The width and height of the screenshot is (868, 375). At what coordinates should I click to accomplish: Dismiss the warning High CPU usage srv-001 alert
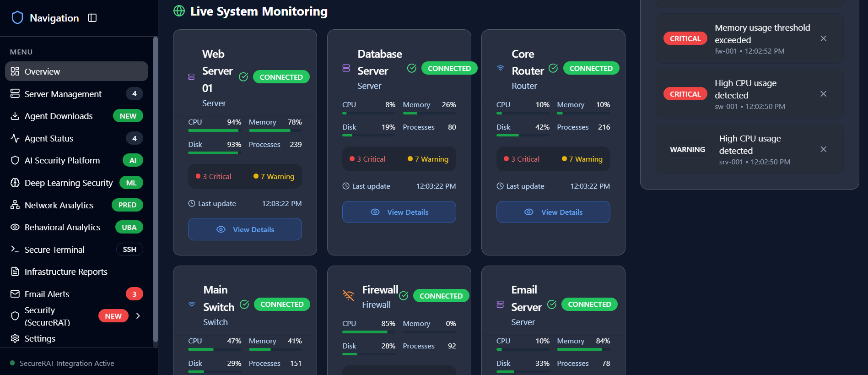[x=823, y=149]
